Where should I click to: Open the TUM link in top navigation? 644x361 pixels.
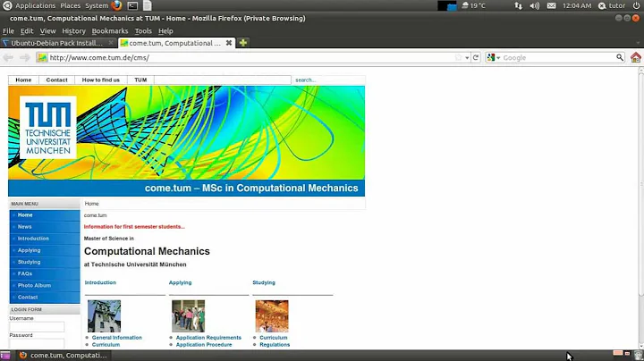(x=140, y=80)
